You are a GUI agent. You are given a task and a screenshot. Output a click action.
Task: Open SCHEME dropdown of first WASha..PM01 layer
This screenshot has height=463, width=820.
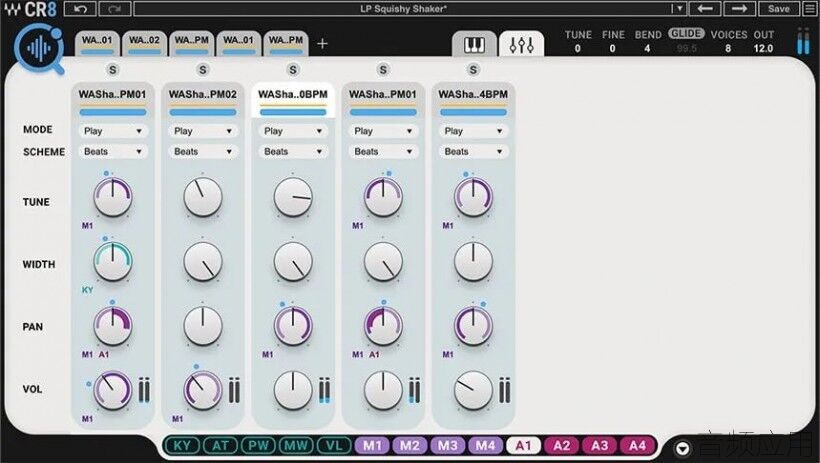point(113,152)
